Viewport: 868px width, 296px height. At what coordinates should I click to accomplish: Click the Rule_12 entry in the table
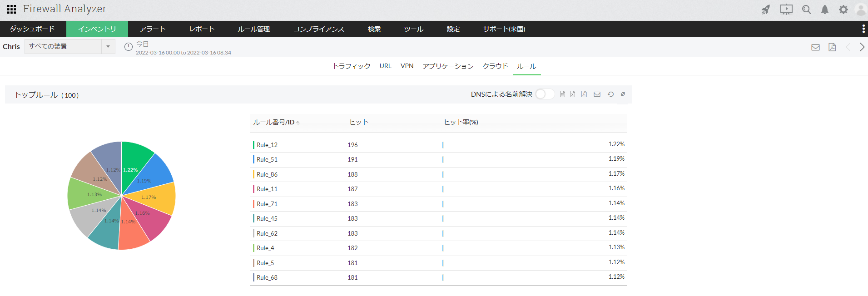click(267, 145)
